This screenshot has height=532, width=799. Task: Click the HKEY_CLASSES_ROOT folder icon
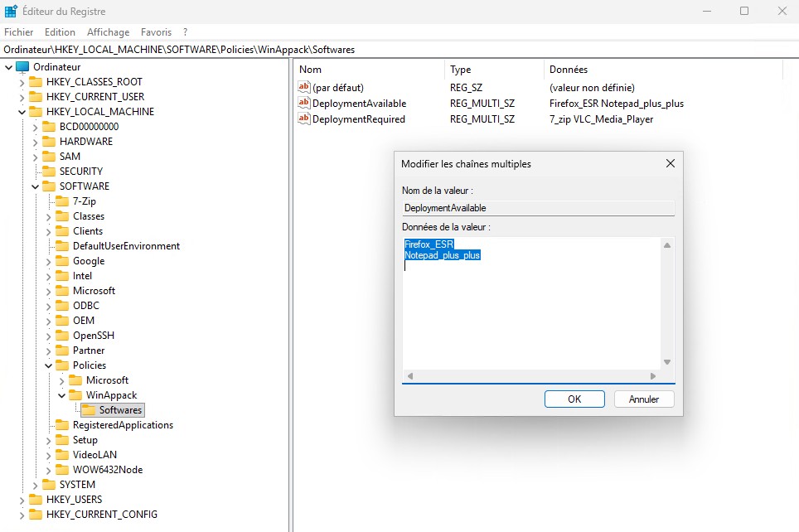pos(36,81)
